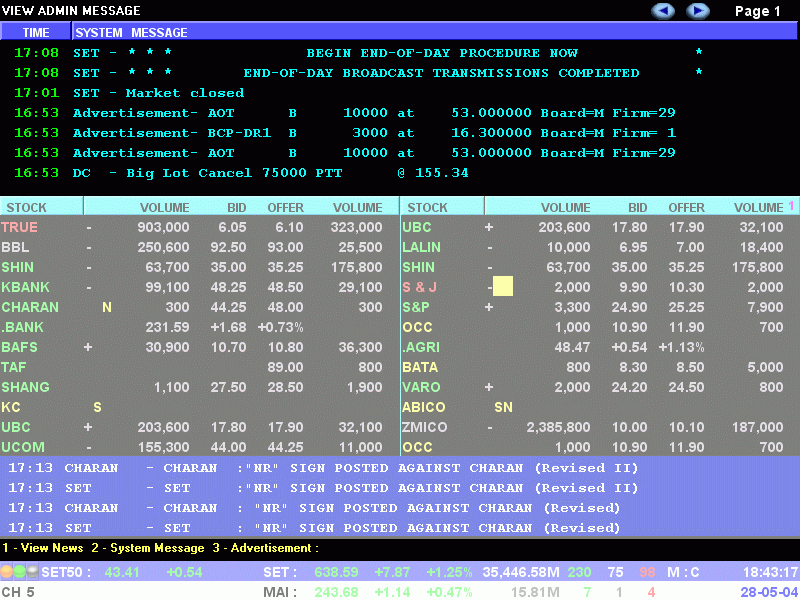Select the SHANG stock symbol

[26, 387]
